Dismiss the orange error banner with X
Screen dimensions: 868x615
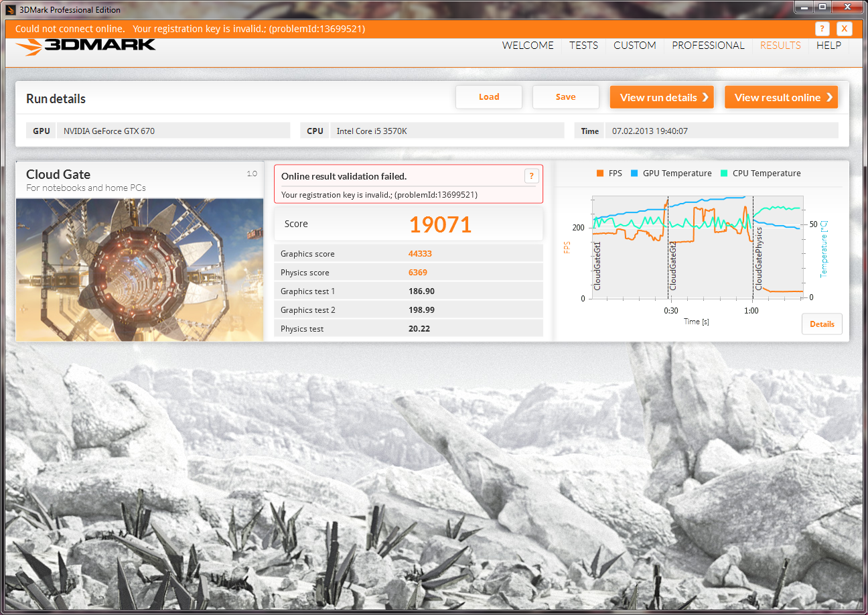844,29
